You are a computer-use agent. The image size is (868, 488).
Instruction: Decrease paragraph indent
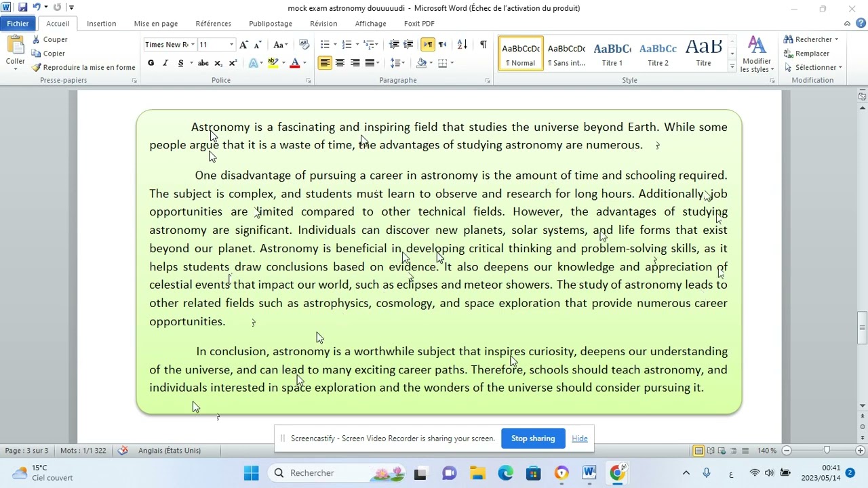pyautogui.click(x=394, y=45)
